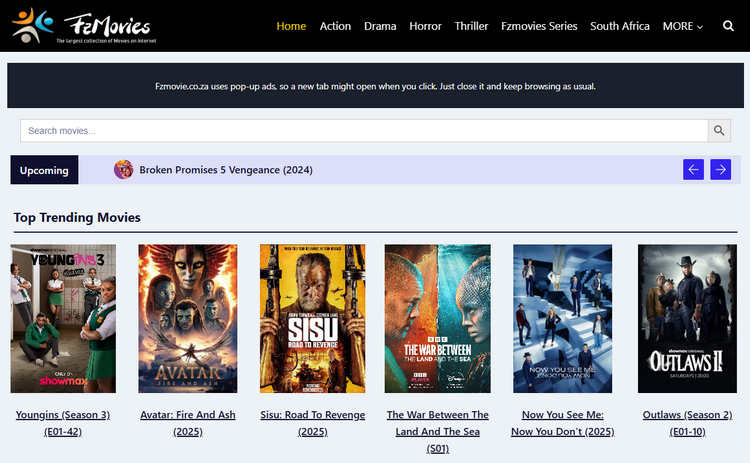Click the Upcoming label button

tap(44, 170)
